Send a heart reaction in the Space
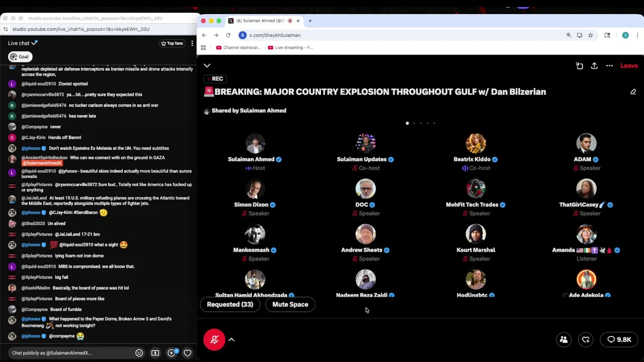Image resolution: width=644 pixels, height=362 pixels. 586,339
